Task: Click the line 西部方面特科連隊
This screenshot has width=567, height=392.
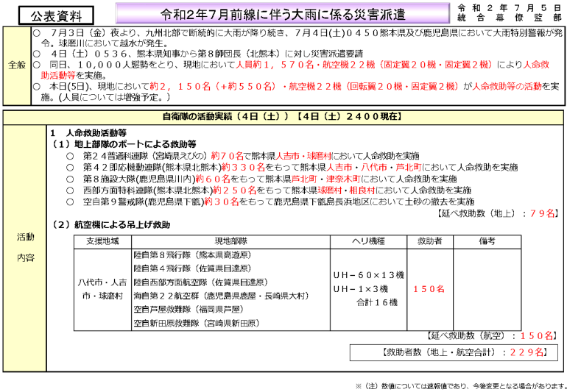Action: tap(269, 190)
